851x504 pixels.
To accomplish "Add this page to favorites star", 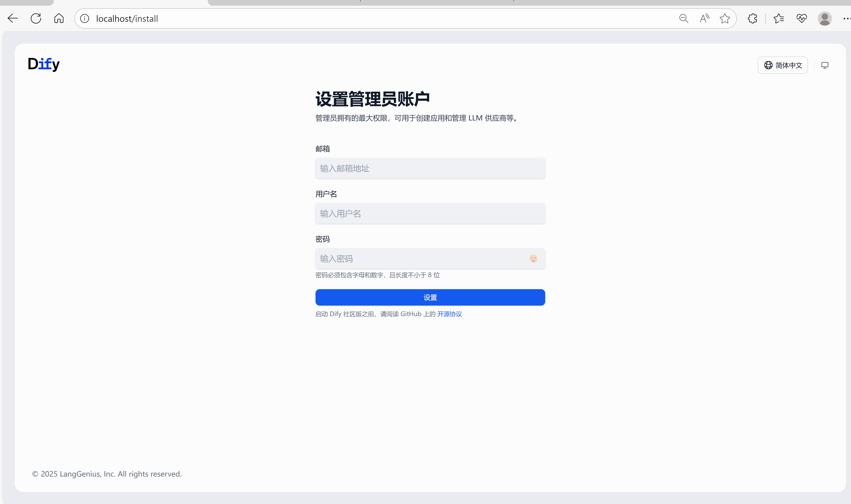I will (x=725, y=18).
